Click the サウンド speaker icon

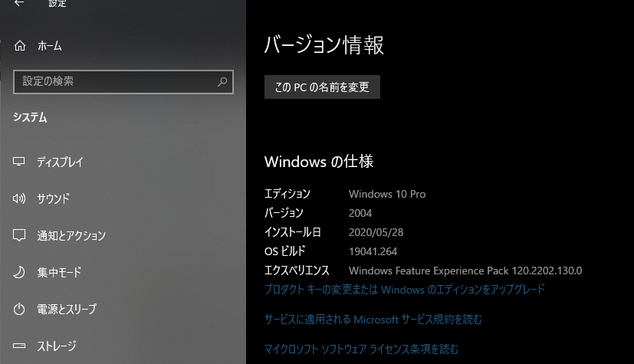[x=19, y=198]
